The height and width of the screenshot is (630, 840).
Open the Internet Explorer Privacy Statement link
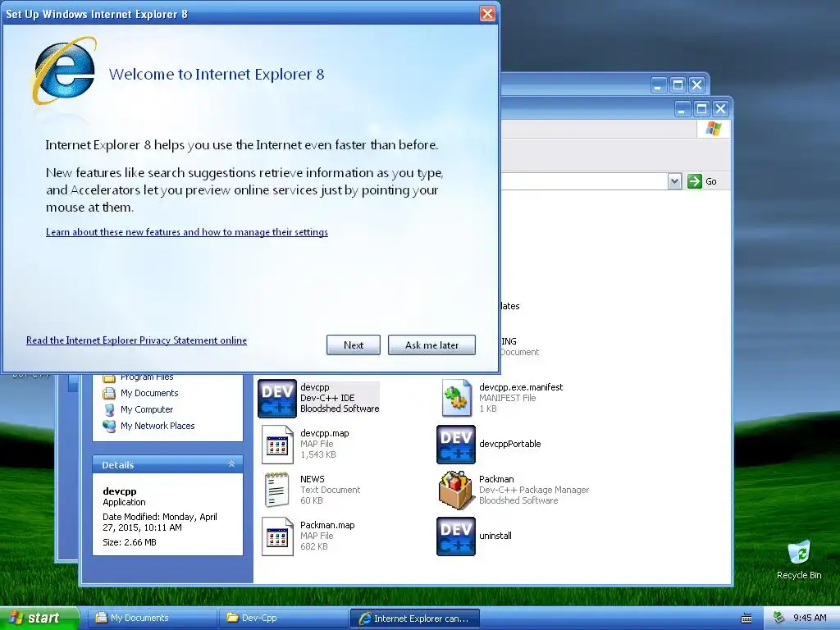pyautogui.click(x=137, y=340)
